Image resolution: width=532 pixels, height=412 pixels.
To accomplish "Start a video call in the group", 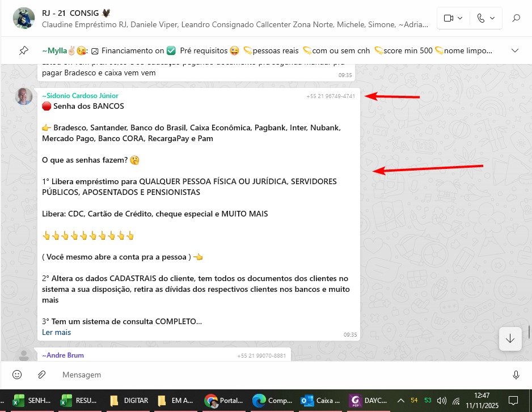I will [453, 18].
